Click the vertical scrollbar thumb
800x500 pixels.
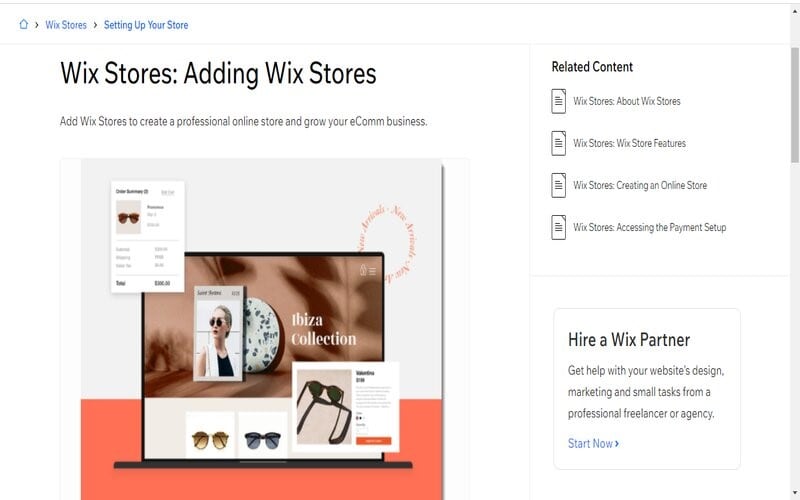[795, 105]
